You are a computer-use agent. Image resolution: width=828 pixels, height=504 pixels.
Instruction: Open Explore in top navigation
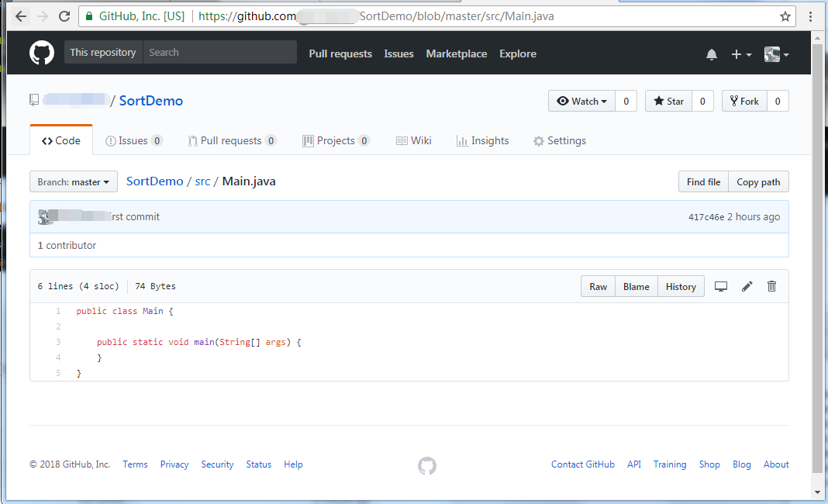pyautogui.click(x=518, y=54)
